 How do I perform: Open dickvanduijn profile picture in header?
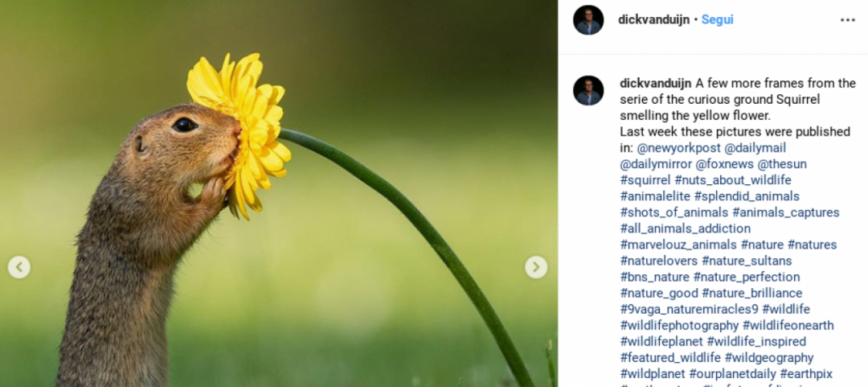click(x=588, y=20)
